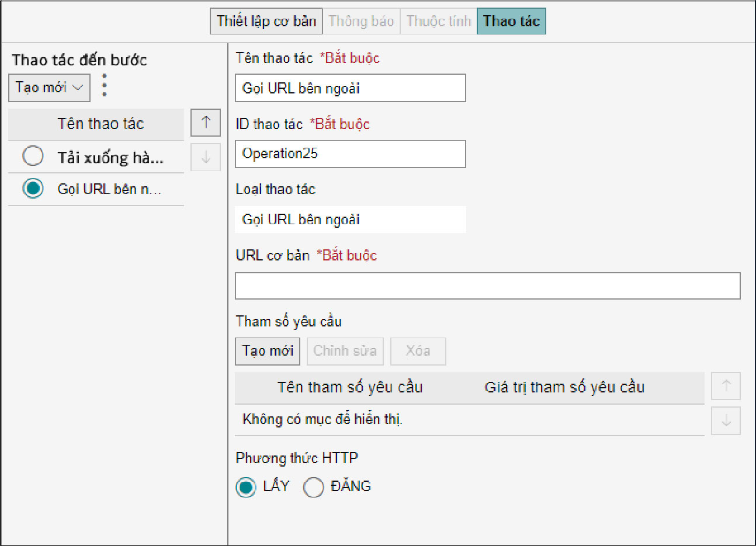Choose the LẤY HTTP method
Image resolution: width=756 pixels, height=546 pixels.
(x=246, y=487)
